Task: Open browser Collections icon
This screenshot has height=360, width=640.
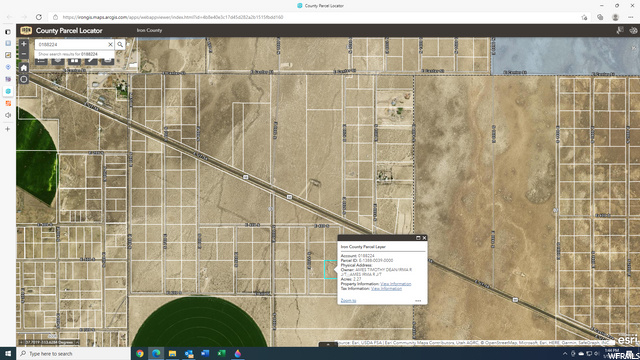Action: pyautogui.click(x=600, y=17)
